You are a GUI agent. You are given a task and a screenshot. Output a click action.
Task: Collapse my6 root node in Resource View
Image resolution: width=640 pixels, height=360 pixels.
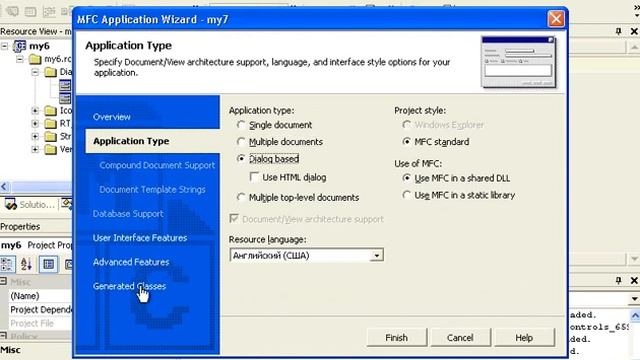tap(4, 46)
